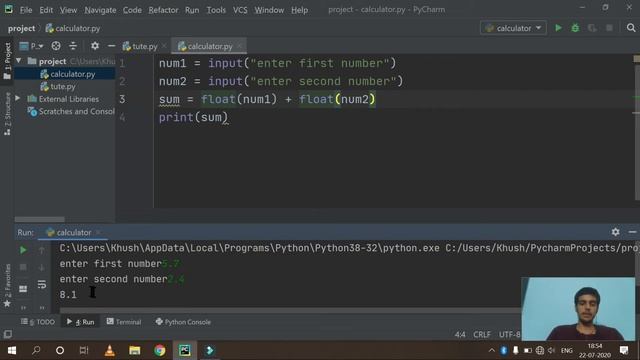The width and height of the screenshot is (640, 360).
Task: Collapse all in project panel toolbar
Action: click(x=73, y=46)
